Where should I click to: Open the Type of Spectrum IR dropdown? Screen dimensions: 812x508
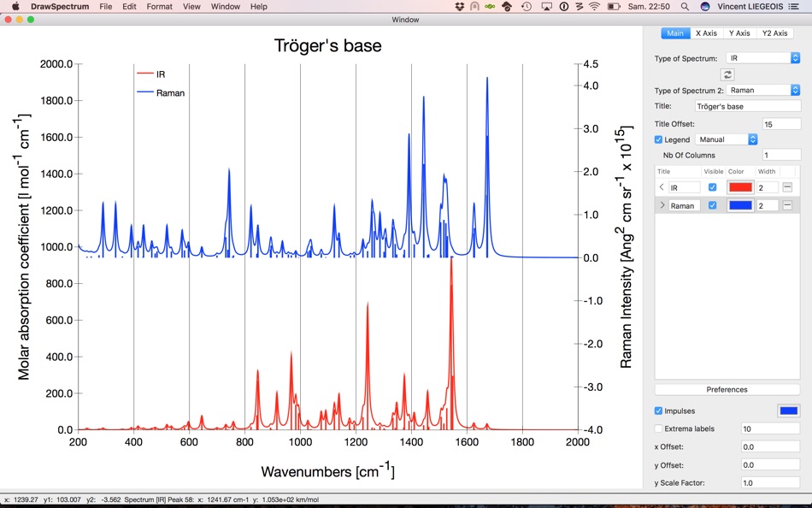point(763,58)
